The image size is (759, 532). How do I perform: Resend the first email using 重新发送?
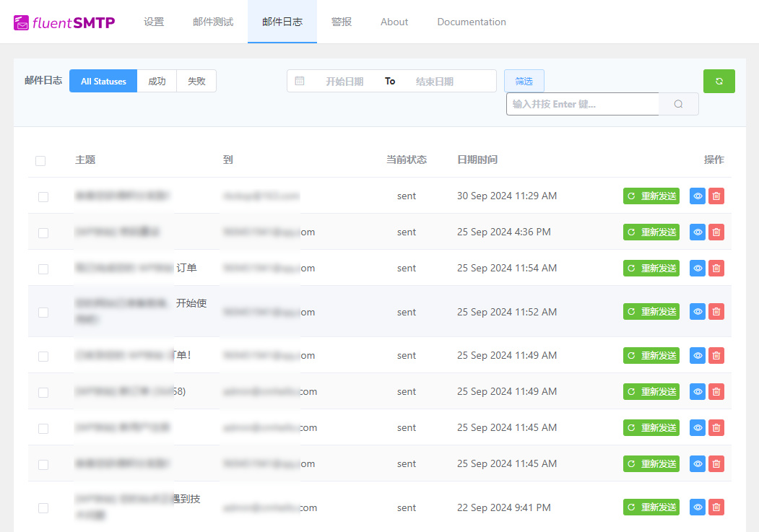coord(651,196)
